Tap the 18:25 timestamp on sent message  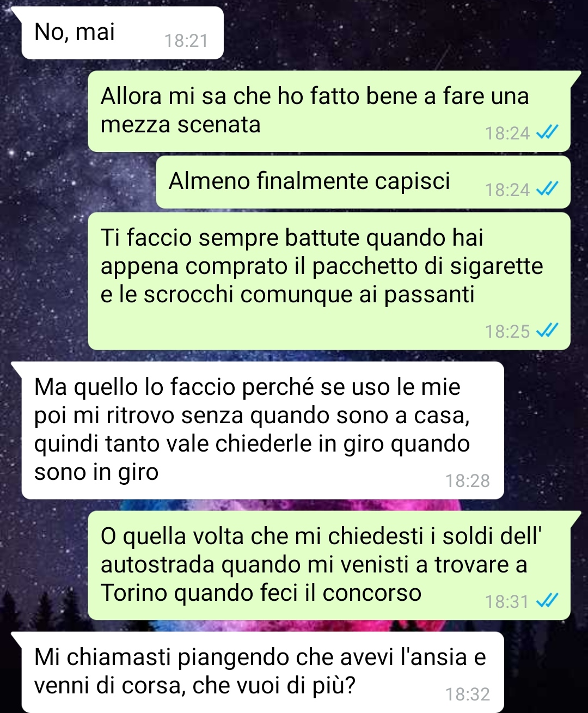507,331
